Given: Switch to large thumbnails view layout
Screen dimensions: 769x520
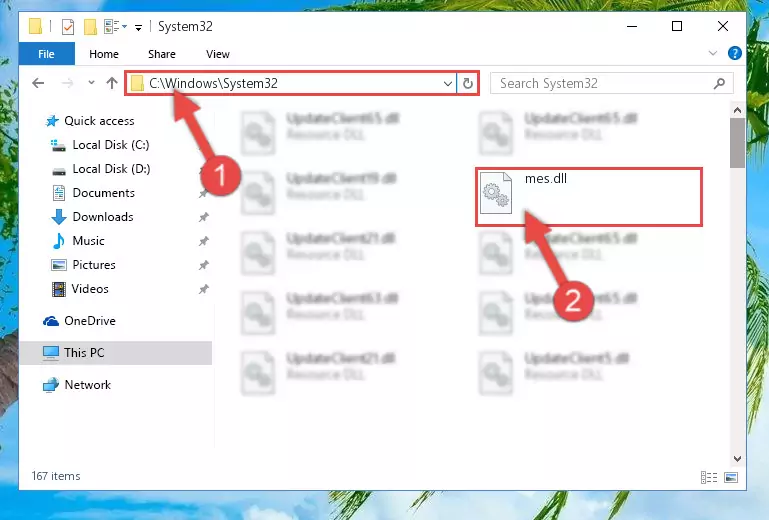Looking at the screenshot, I should [731, 477].
